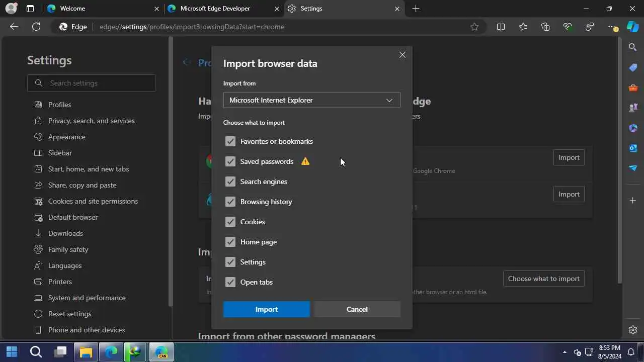Open the Favorites list icon

click(523, 27)
